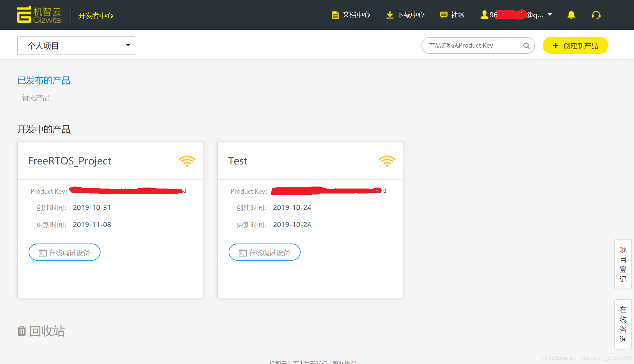Expand the user account menu arrow

[550, 15]
